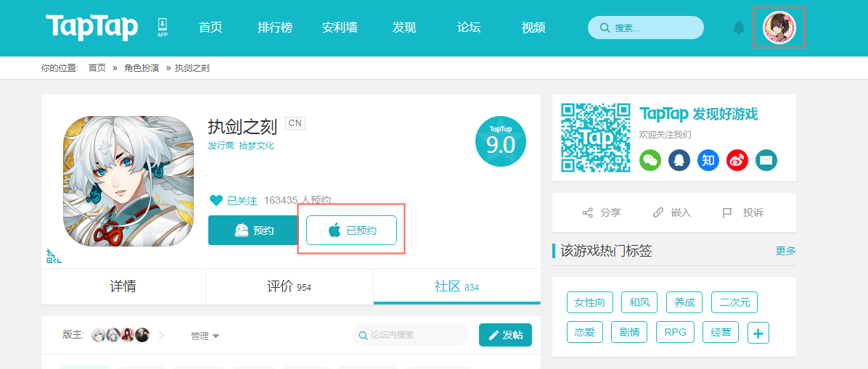868x369 pixels.
Task: Click the plus icon to add a tag
Action: click(x=758, y=333)
